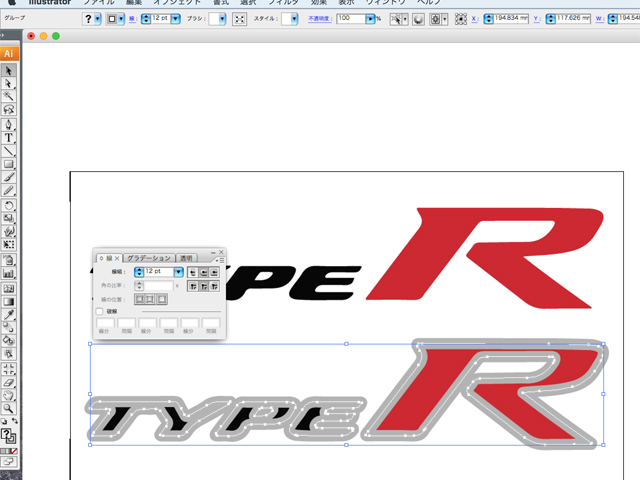The width and height of the screenshot is (640, 480).
Task: Select the Warp tool
Action: click(9, 231)
